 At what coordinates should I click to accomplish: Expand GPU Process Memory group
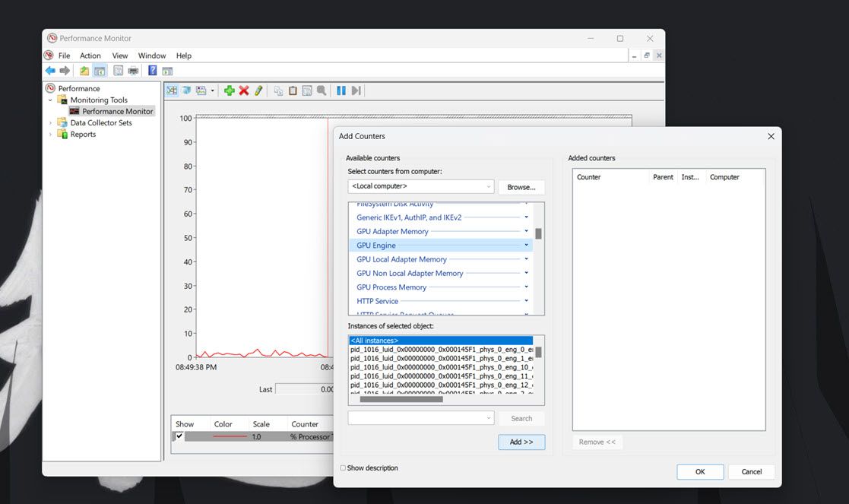pyautogui.click(x=526, y=287)
